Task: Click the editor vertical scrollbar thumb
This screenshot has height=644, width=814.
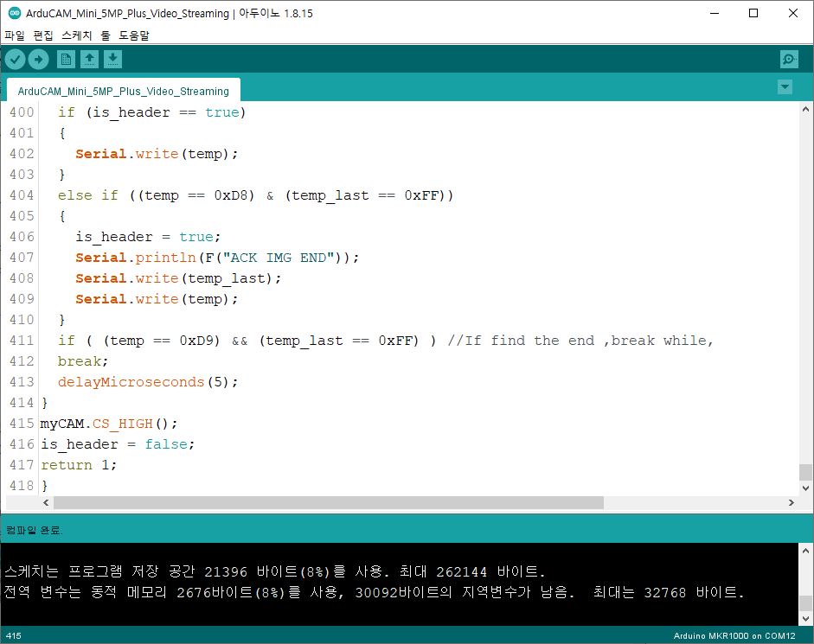Action: pos(805,472)
